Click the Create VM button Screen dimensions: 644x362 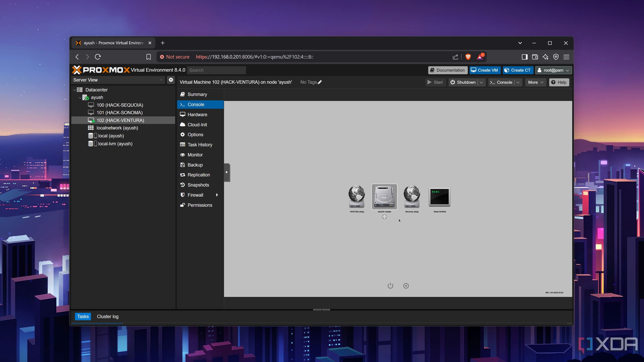485,70
